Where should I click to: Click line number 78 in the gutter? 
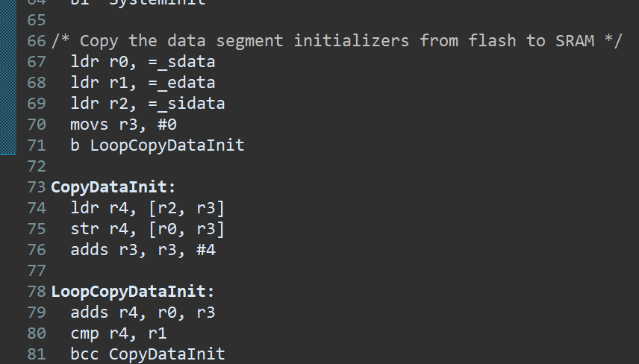(37, 292)
